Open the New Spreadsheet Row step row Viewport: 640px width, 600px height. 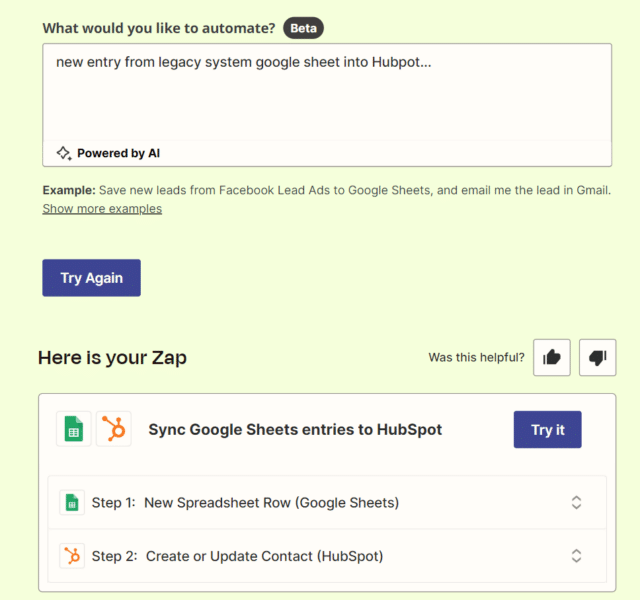click(327, 502)
